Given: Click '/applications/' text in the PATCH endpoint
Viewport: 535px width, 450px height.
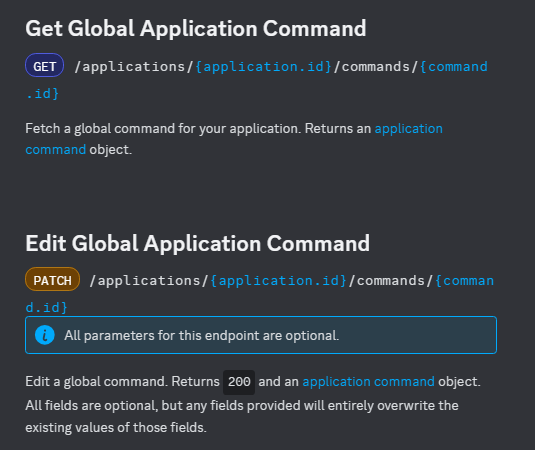Looking at the screenshot, I should [x=149, y=281].
